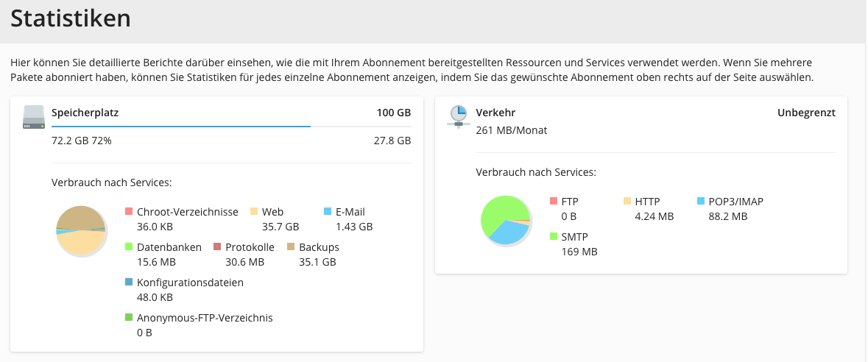Click the Web legend color swatch
Screen dimensions: 868x362
point(254,212)
